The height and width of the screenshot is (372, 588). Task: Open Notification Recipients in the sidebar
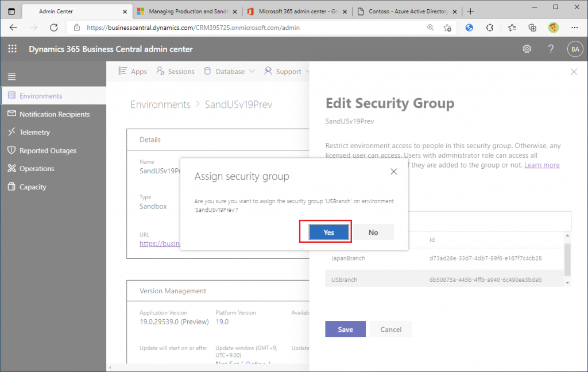(53, 114)
